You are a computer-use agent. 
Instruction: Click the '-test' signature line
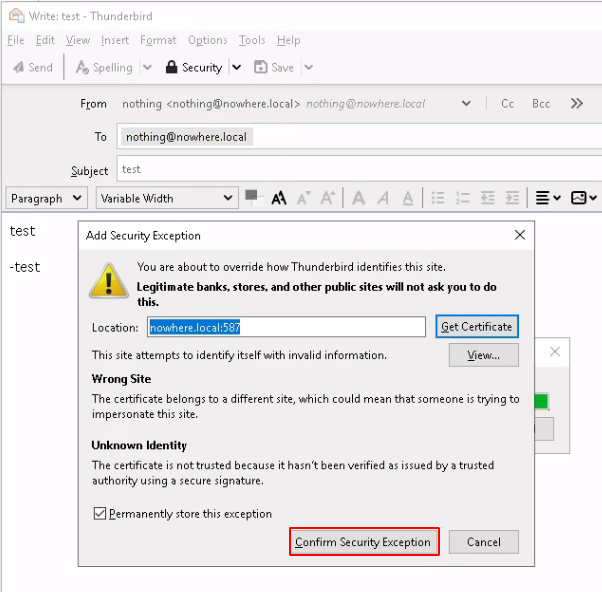click(25, 267)
